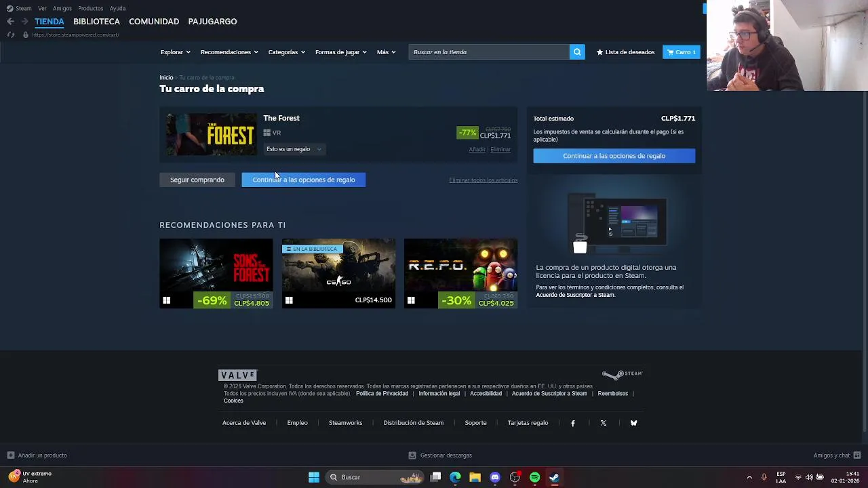The image size is (868, 488).
Task: Click the Inicio breadcrumb link
Action: pyautogui.click(x=166, y=77)
